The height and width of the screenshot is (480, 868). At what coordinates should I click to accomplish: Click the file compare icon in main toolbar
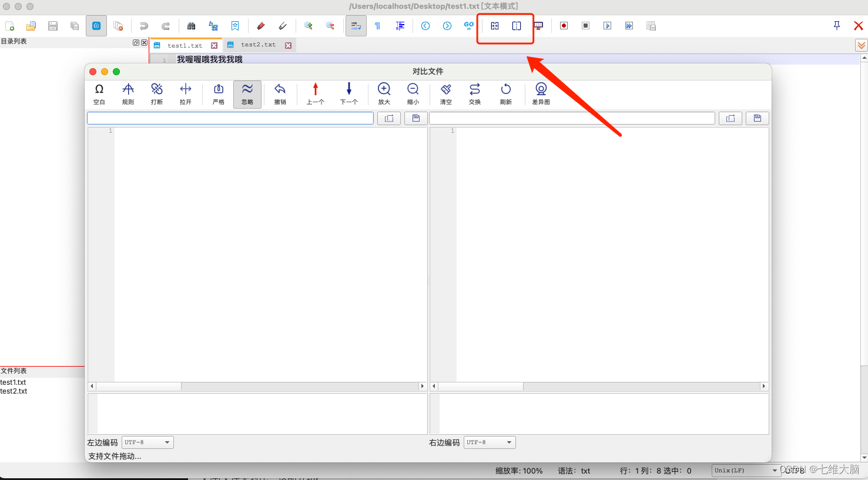[x=495, y=26]
